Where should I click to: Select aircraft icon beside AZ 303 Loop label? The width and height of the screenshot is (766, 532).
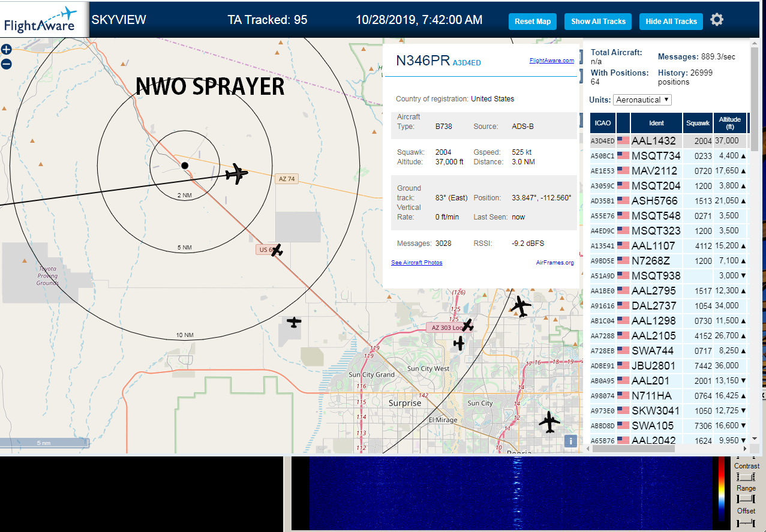(x=468, y=325)
